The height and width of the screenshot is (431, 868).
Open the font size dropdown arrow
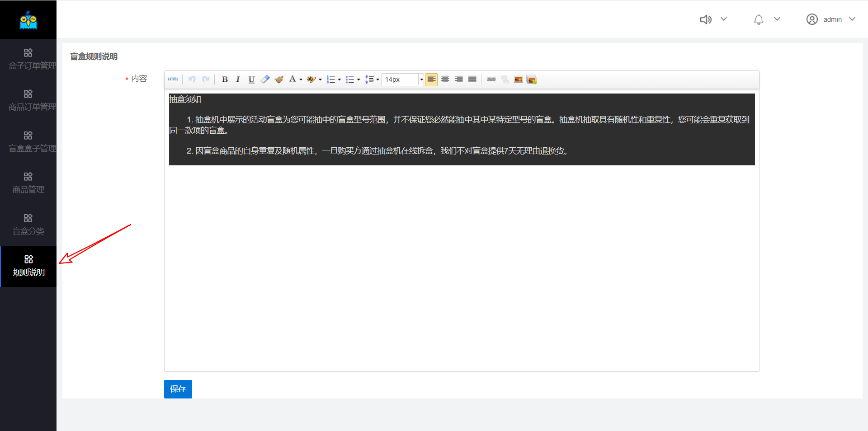coord(421,80)
